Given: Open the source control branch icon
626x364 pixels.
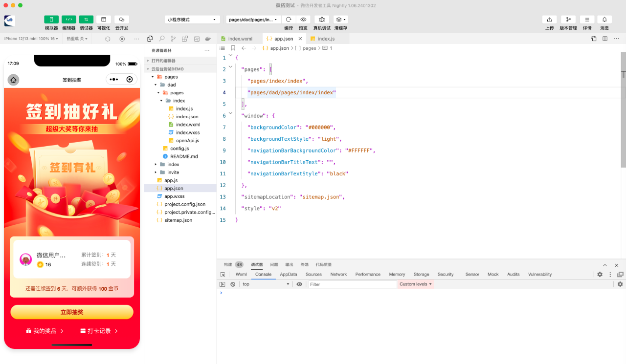Looking at the screenshot, I should [x=173, y=39].
